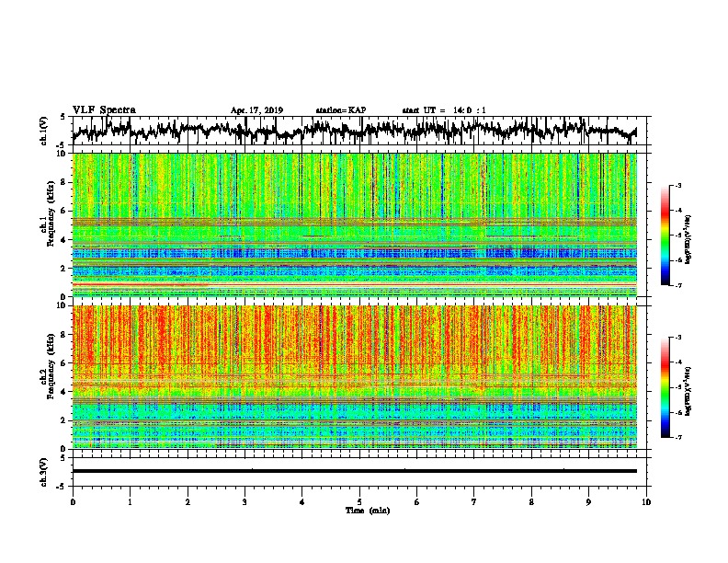The width and height of the screenshot is (728, 563).
Task: Click the "ch.3(V)" axis label
Action: pos(43,472)
